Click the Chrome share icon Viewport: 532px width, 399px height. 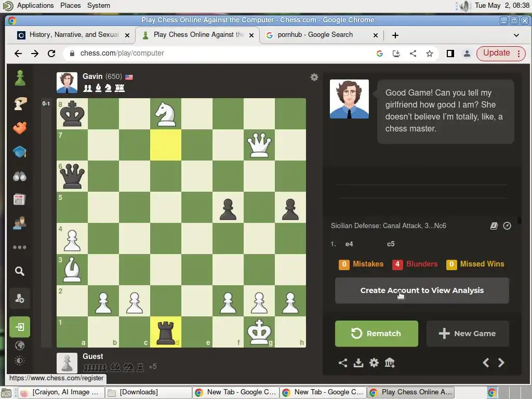pyautogui.click(x=413, y=54)
